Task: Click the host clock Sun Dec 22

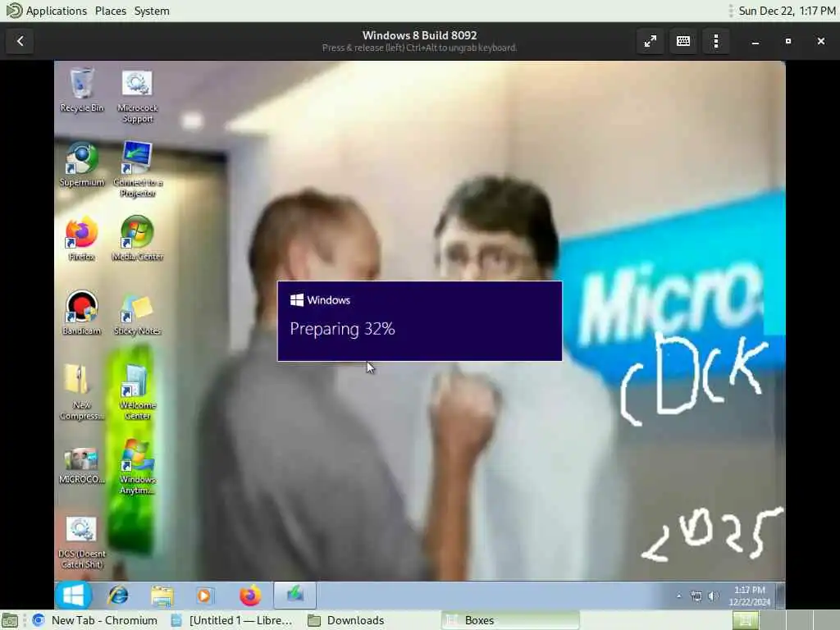Action: (x=787, y=11)
